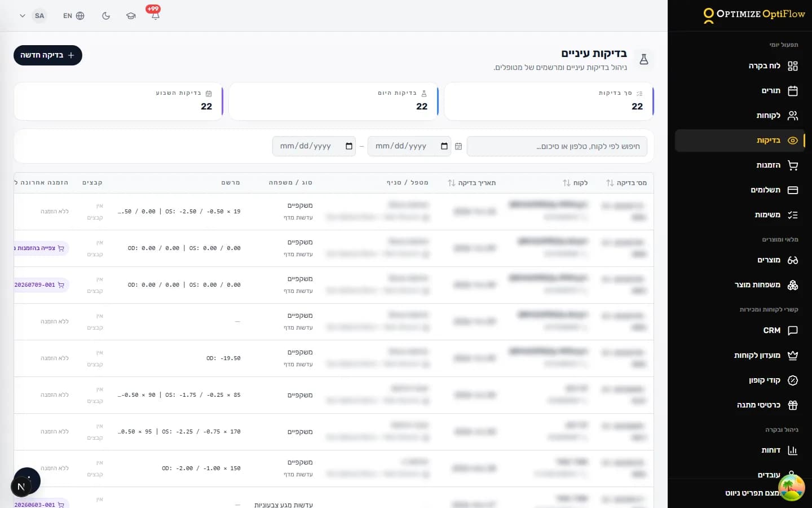Viewport: 812px width, 508px height.
Task: Click the מרשם column header
Action: 231,183
